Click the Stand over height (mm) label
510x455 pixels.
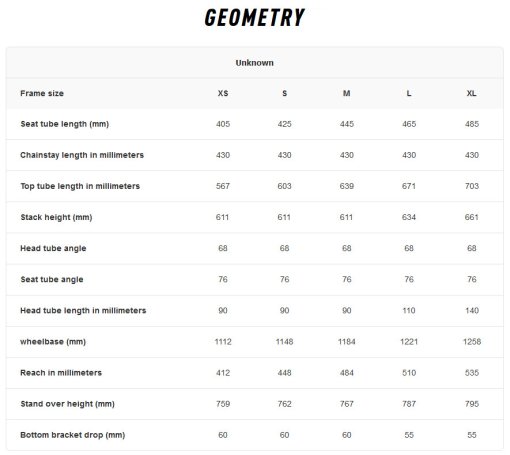(67, 404)
